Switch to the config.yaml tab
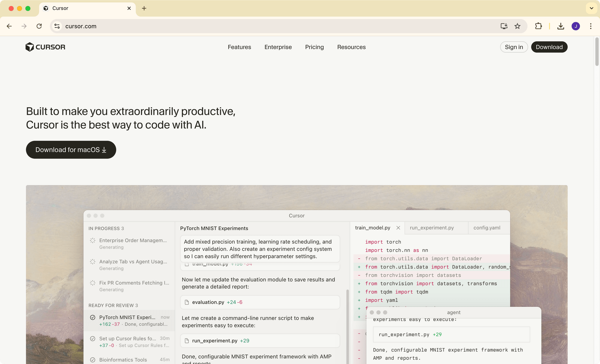Viewport: 600px width, 364px height. click(x=487, y=228)
